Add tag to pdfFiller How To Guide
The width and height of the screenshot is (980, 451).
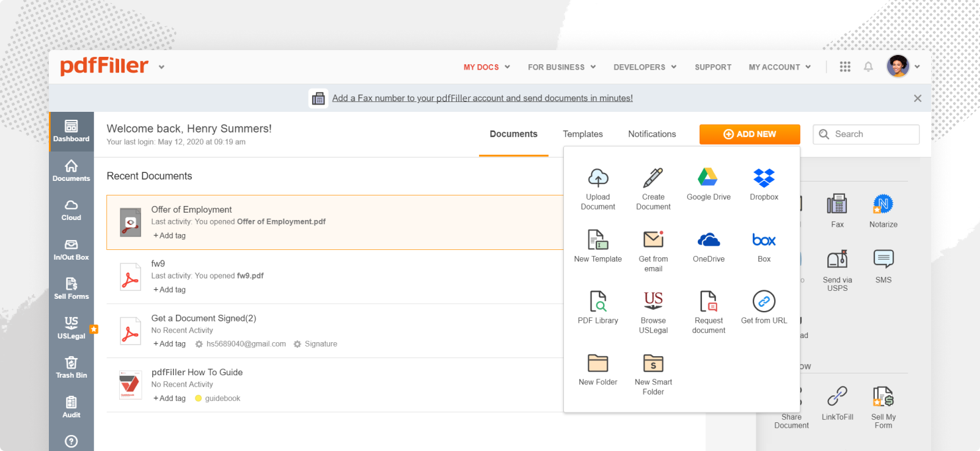tap(169, 398)
